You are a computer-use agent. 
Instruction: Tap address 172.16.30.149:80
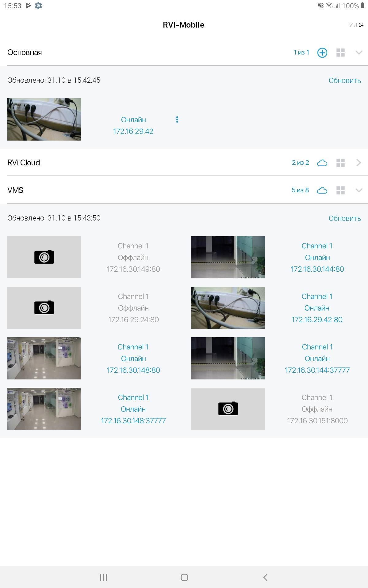tap(133, 269)
